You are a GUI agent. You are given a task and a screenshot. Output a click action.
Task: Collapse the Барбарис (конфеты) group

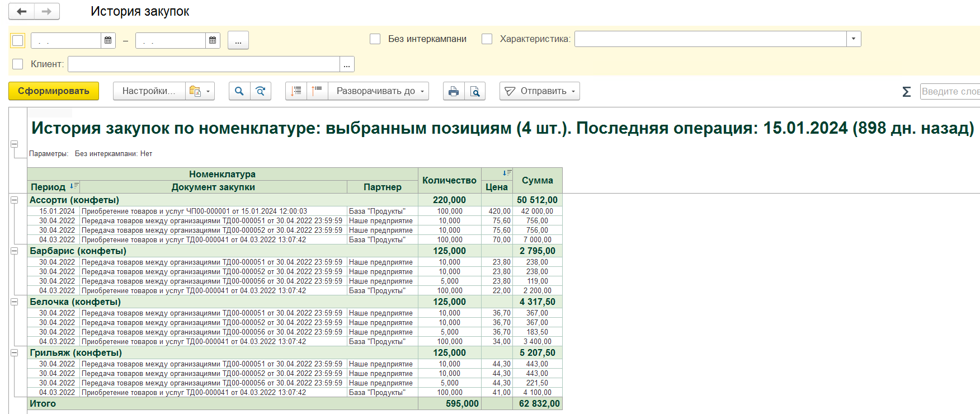tap(15, 251)
